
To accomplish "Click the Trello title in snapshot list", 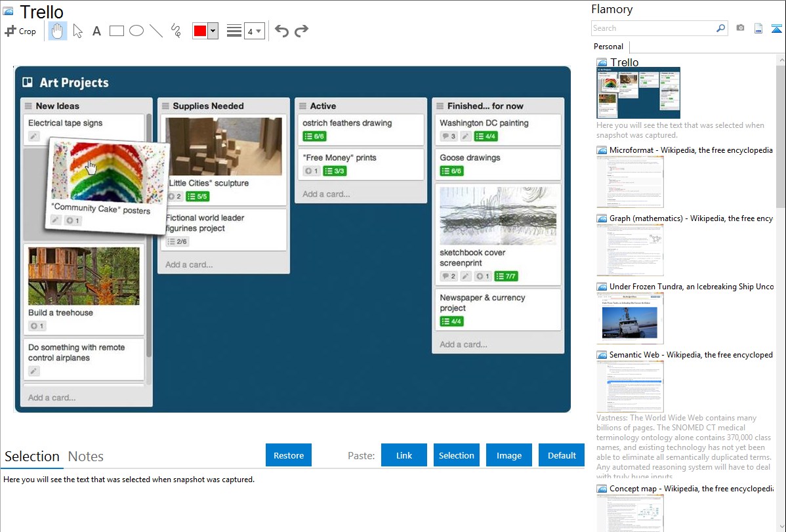I will (x=624, y=62).
